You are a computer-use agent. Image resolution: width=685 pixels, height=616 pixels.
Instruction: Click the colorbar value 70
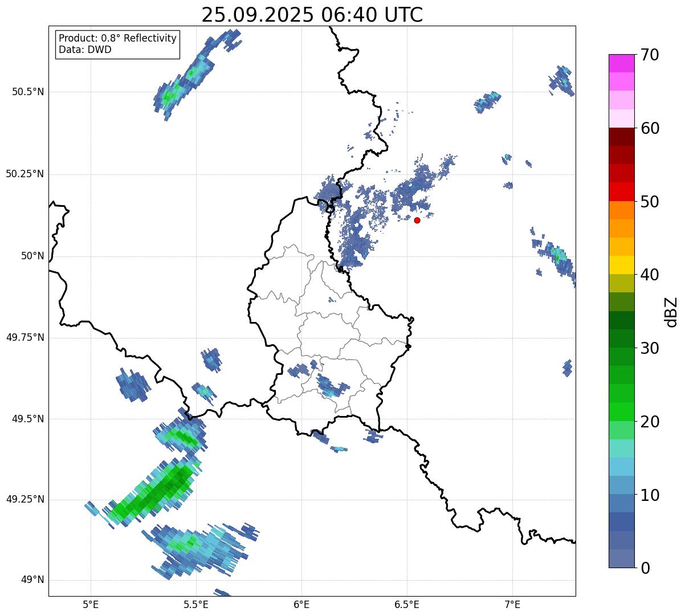650,55
